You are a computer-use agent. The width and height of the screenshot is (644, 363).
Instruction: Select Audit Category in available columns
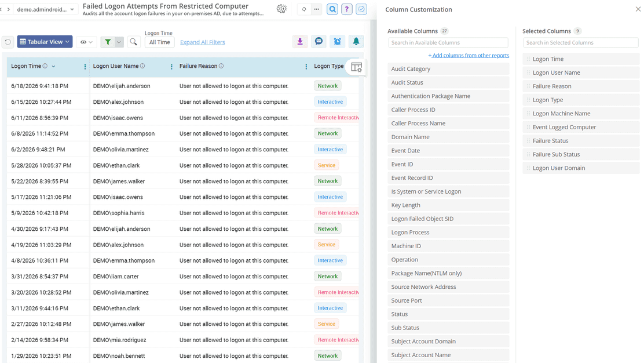448,68
